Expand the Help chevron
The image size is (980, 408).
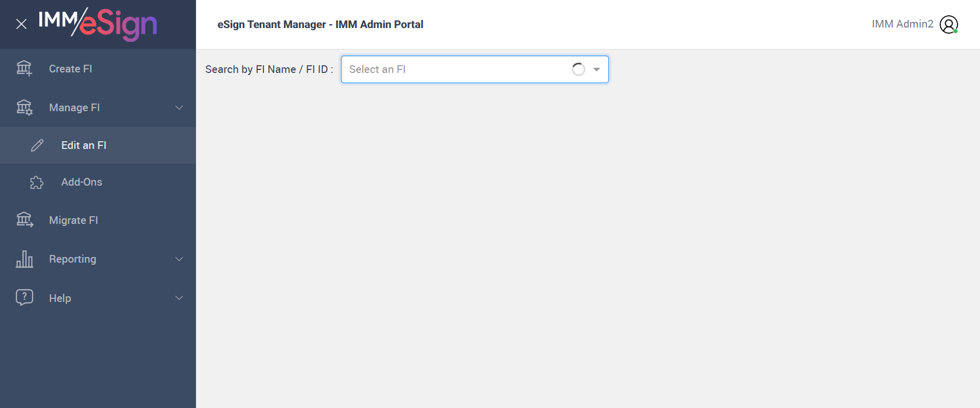179,298
